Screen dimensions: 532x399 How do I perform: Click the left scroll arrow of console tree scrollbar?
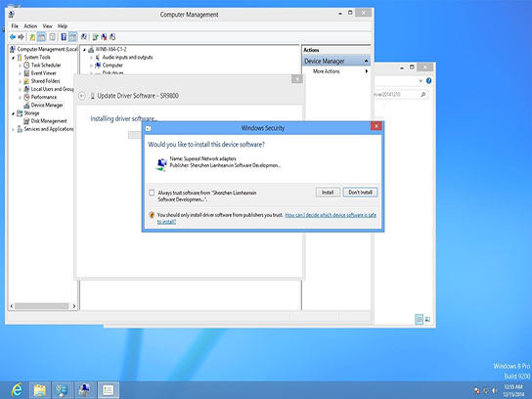click(x=12, y=306)
